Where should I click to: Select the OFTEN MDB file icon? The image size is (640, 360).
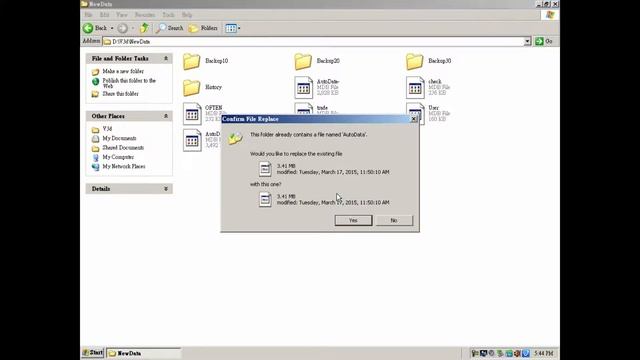pyautogui.click(x=192, y=113)
